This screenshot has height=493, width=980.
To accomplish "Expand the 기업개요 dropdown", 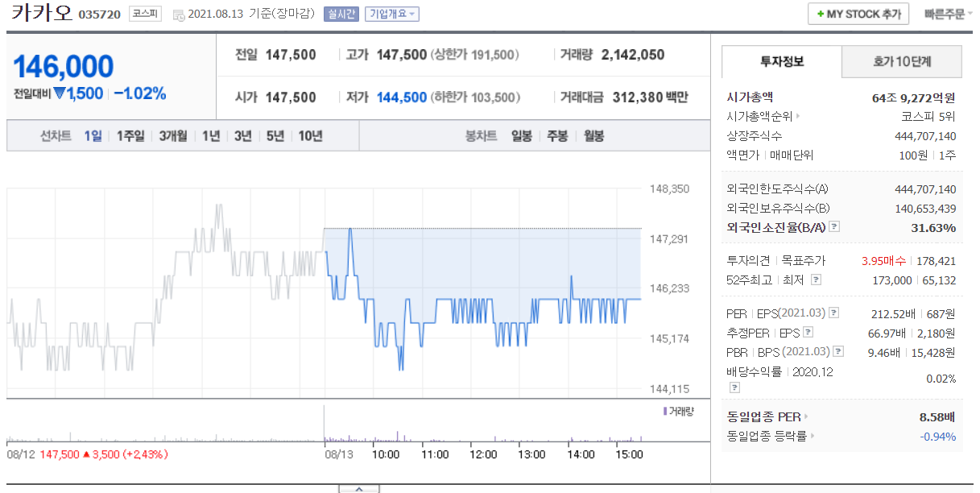I will tap(391, 14).
